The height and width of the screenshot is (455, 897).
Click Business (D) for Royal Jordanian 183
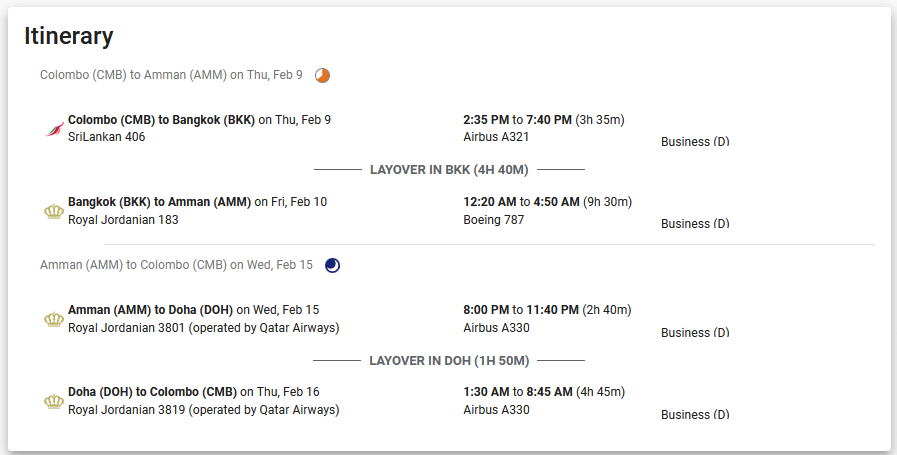[695, 223]
